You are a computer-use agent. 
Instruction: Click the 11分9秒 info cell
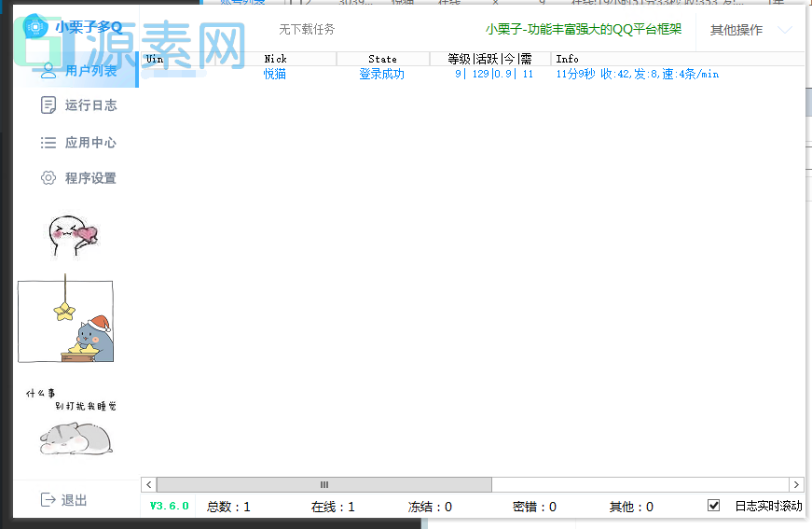(638, 74)
